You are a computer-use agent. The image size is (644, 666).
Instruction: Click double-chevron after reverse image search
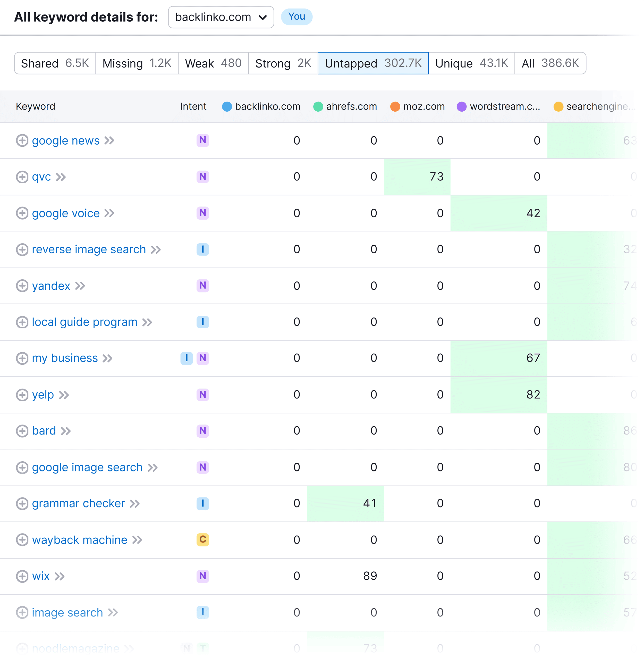pyautogui.click(x=156, y=250)
